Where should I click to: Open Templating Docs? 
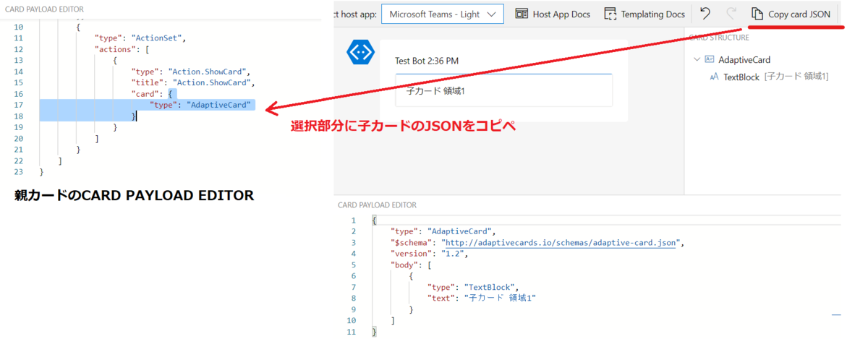click(644, 14)
